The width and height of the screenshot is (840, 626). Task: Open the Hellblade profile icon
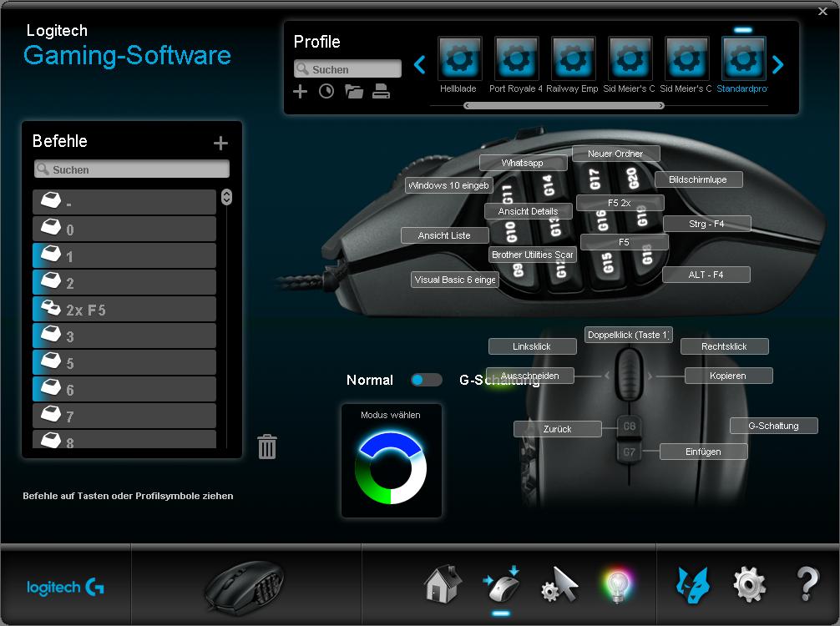click(x=459, y=58)
